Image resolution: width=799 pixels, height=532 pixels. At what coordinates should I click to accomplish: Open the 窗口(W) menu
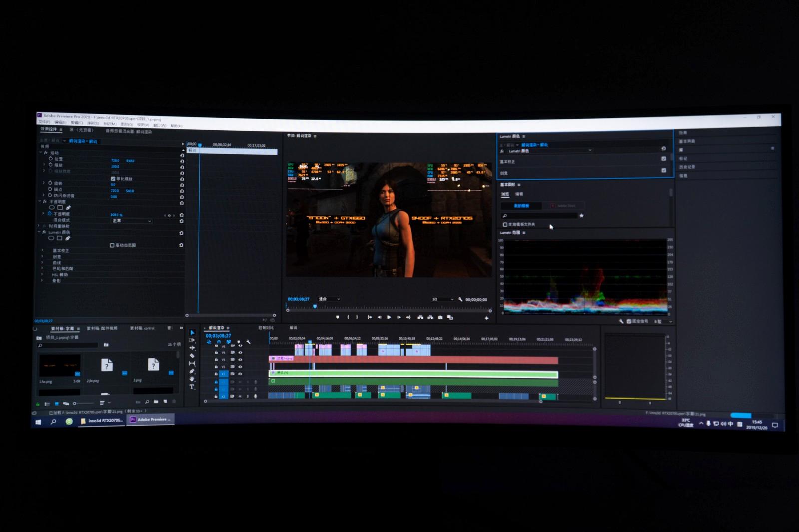pos(160,125)
